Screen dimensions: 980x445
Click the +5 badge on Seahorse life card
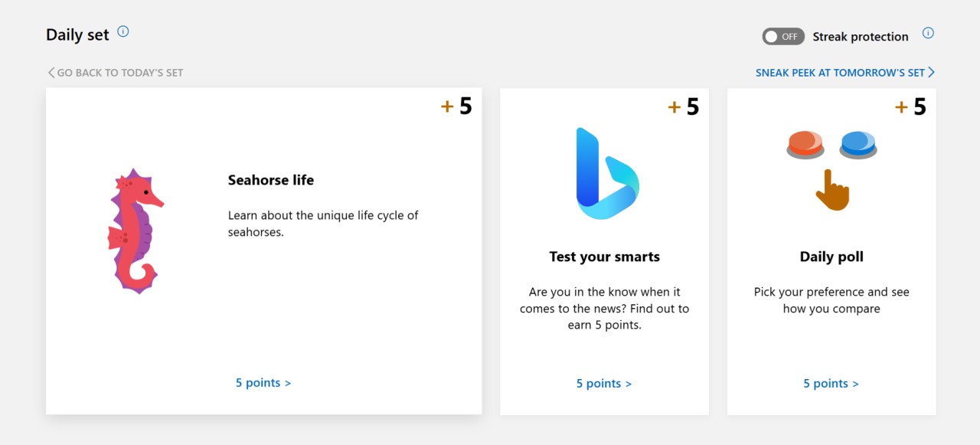(456, 106)
